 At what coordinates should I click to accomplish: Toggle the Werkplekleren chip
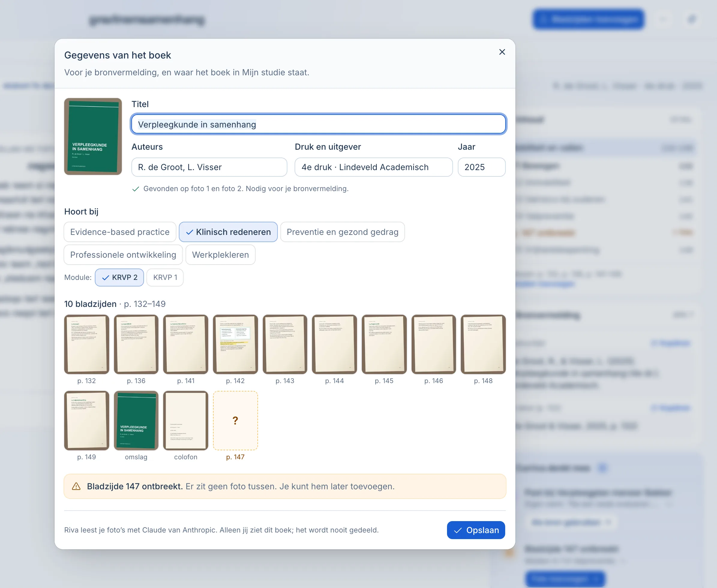point(220,255)
